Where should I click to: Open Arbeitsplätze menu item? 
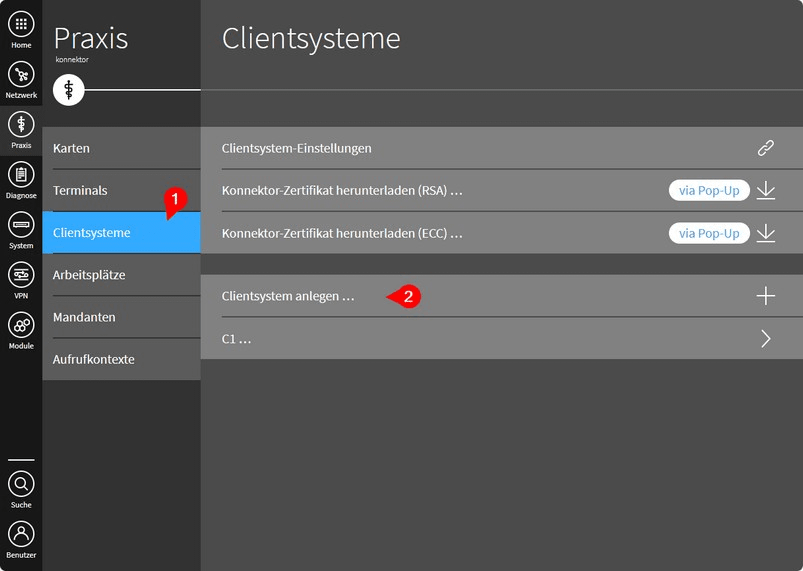(x=121, y=275)
